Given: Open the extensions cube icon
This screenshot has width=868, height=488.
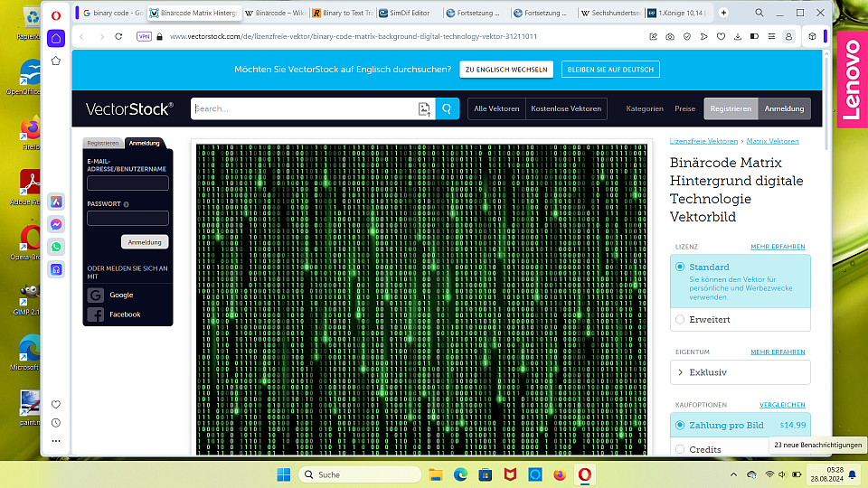Looking at the screenshot, I should coord(812,36).
